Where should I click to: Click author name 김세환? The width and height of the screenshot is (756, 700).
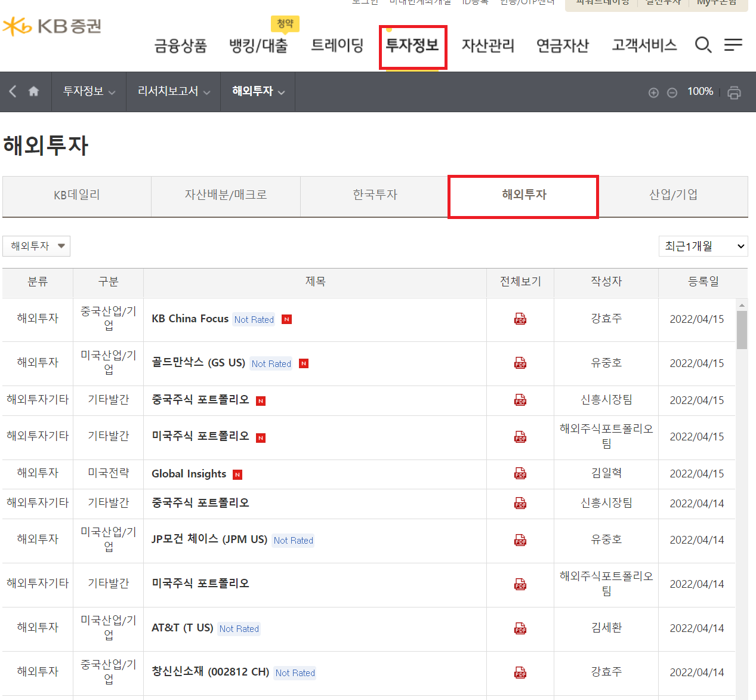pos(606,628)
